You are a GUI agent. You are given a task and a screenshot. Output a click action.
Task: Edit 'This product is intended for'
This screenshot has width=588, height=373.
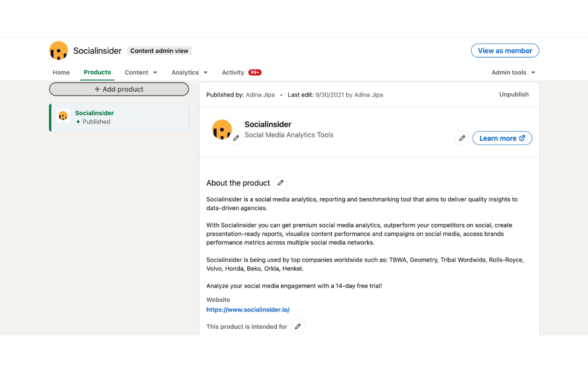tap(298, 326)
